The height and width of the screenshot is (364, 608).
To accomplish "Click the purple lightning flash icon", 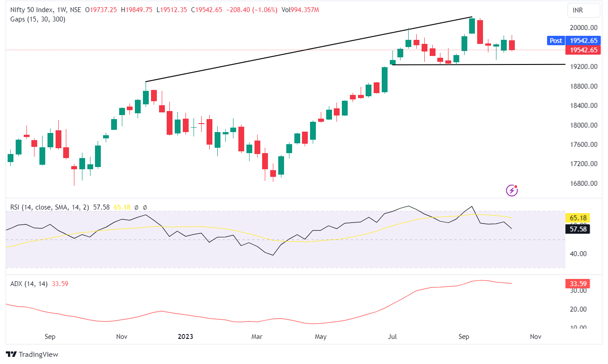I will [512, 190].
